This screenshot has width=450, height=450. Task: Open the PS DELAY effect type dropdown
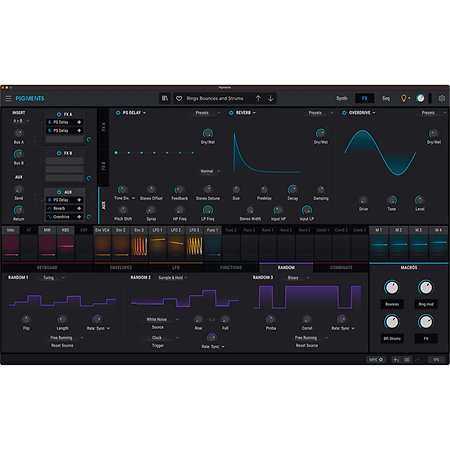click(134, 113)
